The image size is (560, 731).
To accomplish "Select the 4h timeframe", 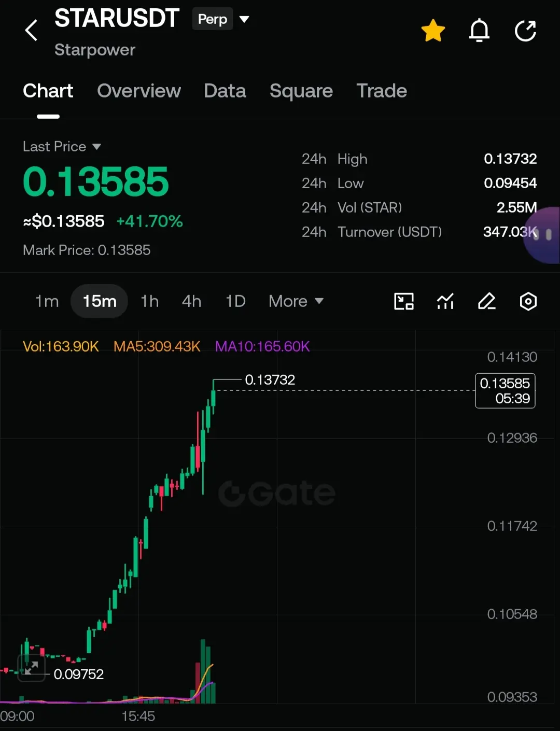I will [191, 301].
